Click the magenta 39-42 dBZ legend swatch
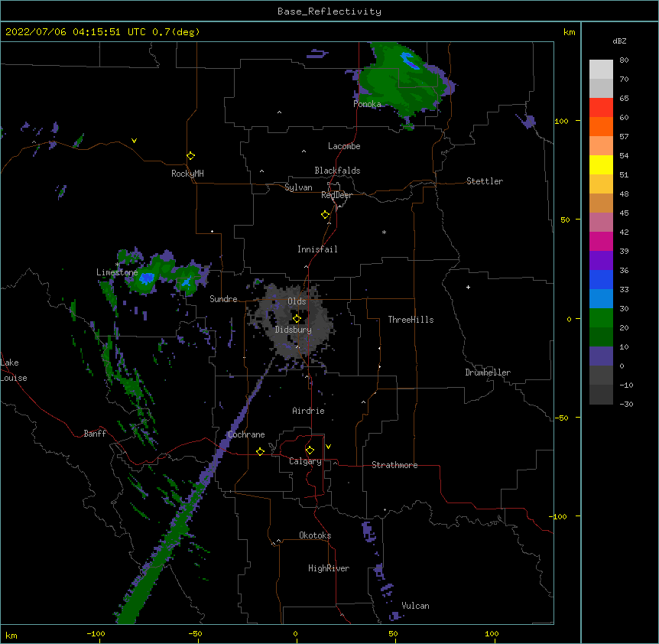 click(x=601, y=241)
